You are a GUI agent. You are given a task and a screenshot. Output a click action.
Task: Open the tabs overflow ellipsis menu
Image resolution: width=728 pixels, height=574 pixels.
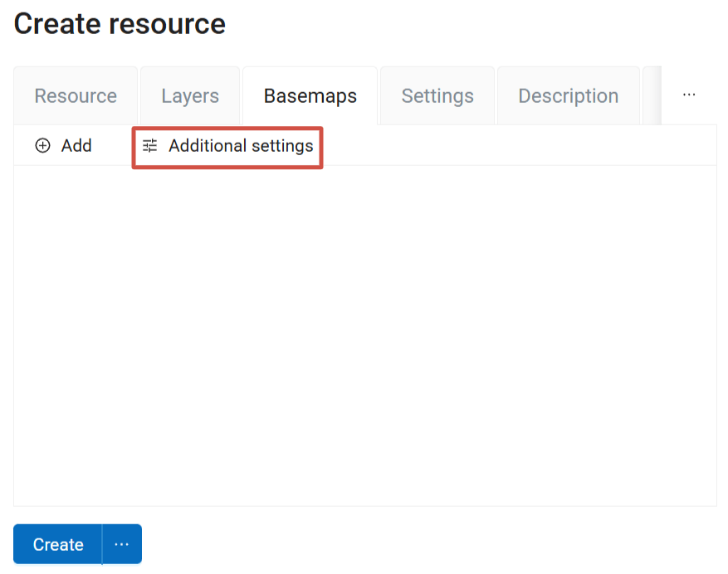tap(689, 95)
